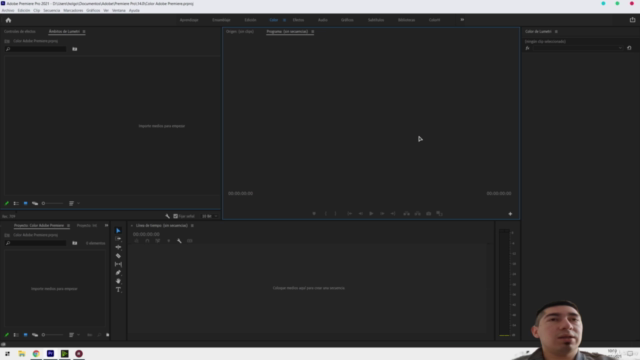Screen dimensions: 640x360
Task: Click the Quick Export icon at top right
Action: pyautogui.click(x=632, y=20)
